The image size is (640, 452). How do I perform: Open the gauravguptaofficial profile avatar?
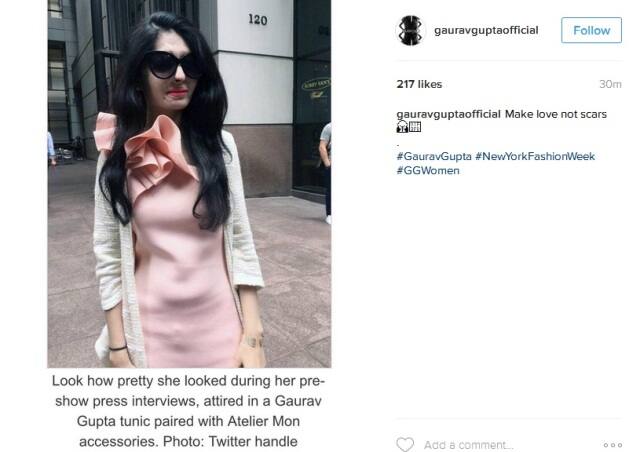pyautogui.click(x=411, y=30)
